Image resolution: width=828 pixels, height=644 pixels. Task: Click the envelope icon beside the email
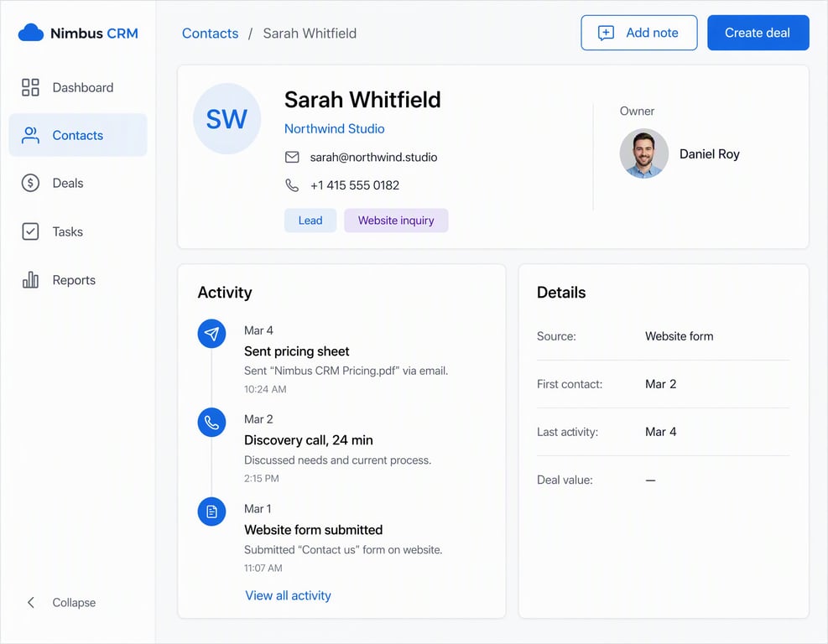292,158
